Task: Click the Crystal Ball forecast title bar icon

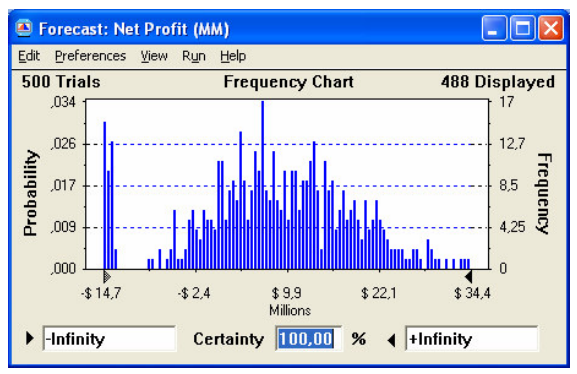Action: click(24, 28)
